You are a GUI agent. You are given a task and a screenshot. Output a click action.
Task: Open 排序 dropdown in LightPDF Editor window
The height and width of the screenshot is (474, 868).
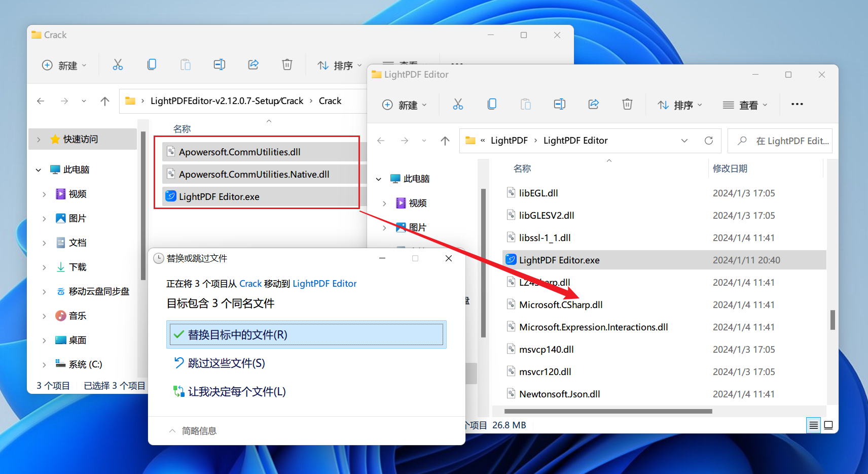coord(680,105)
